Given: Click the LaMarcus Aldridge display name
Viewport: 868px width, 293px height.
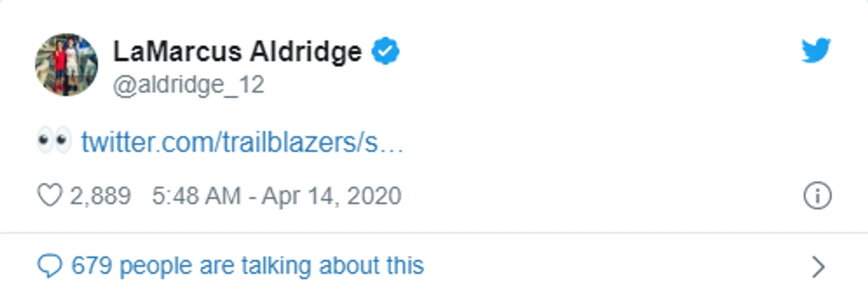Looking at the screenshot, I should (237, 52).
